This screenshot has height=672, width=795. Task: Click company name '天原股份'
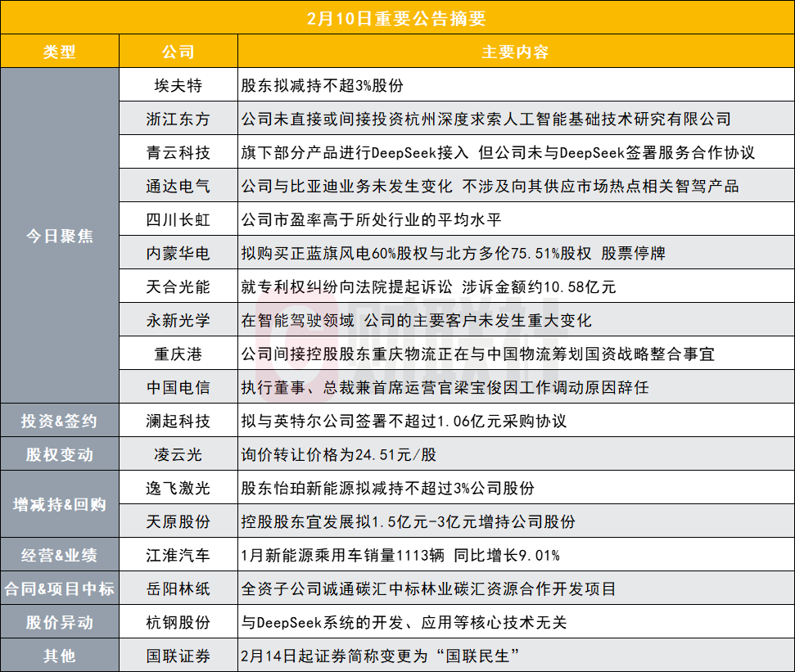pyautogui.click(x=178, y=521)
